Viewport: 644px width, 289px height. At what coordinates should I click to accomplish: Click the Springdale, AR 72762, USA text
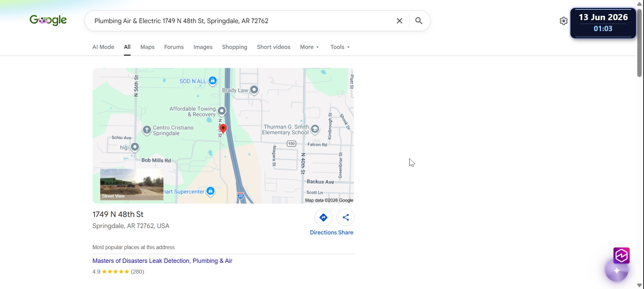click(x=131, y=226)
